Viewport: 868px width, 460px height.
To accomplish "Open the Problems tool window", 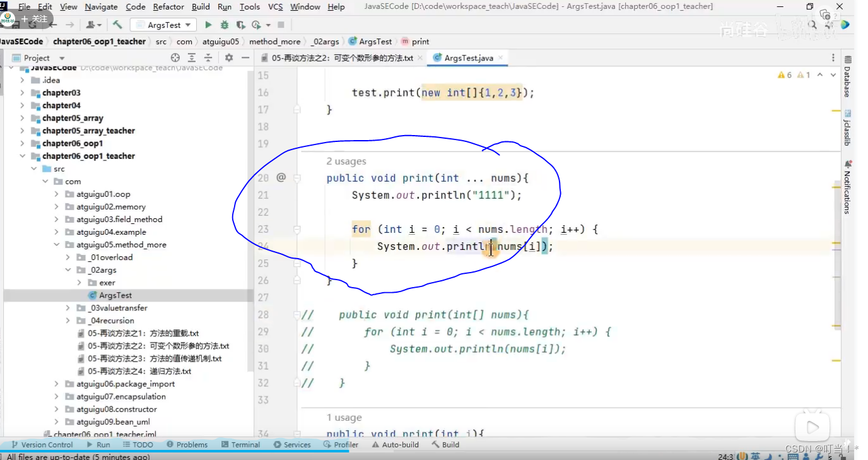I will point(187,444).
